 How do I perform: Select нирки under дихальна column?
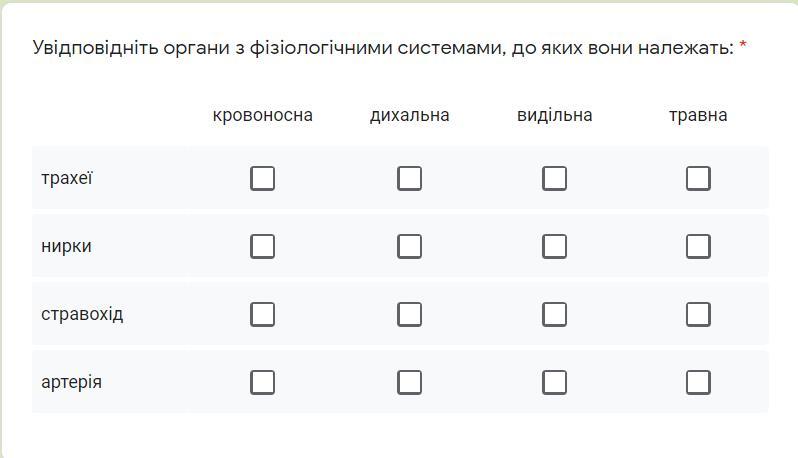[x=409, y=246]
